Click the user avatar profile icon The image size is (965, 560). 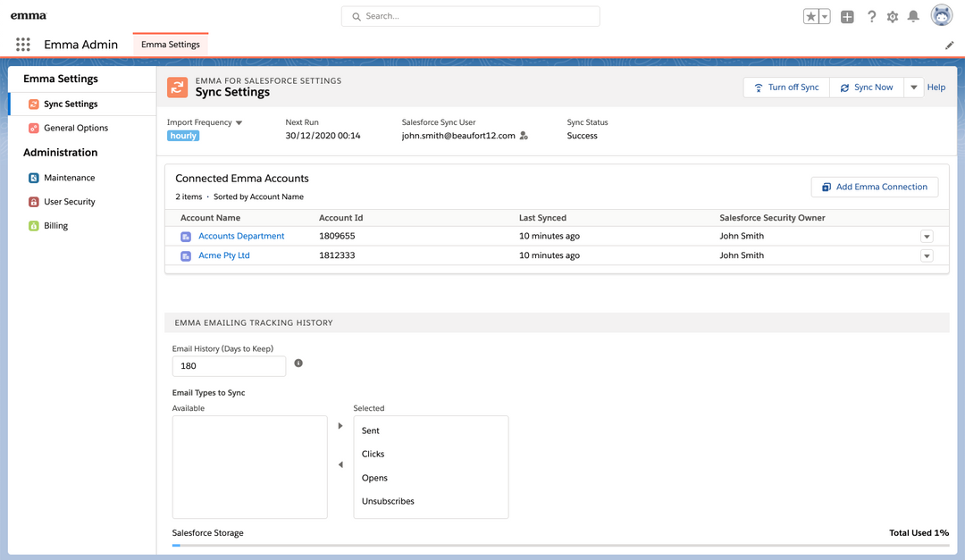tap(941, 15)
